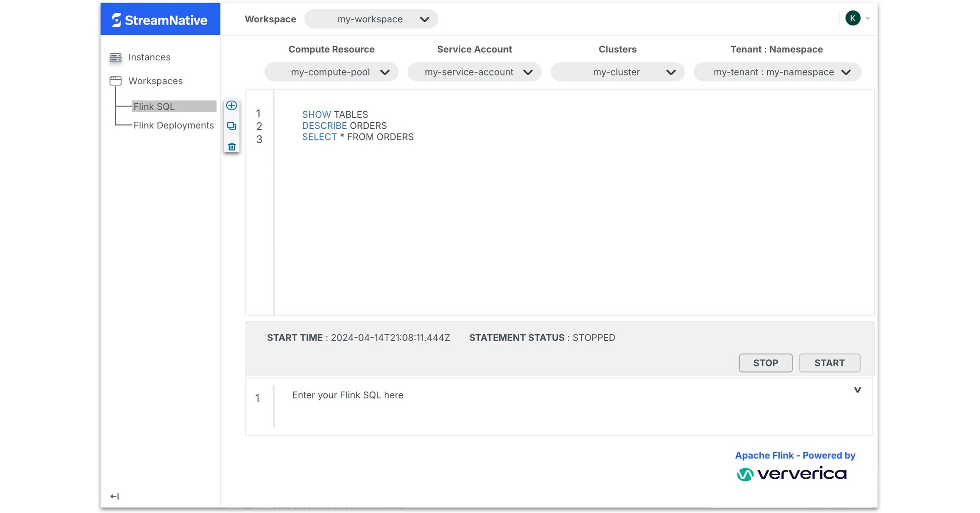Click the StreamNative logo
980x513 pixels.
(x=160, y=19)
